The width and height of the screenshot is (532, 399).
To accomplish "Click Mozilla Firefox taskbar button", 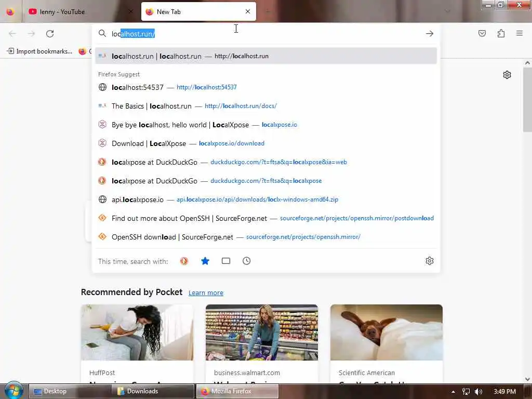I will point(237,391).
